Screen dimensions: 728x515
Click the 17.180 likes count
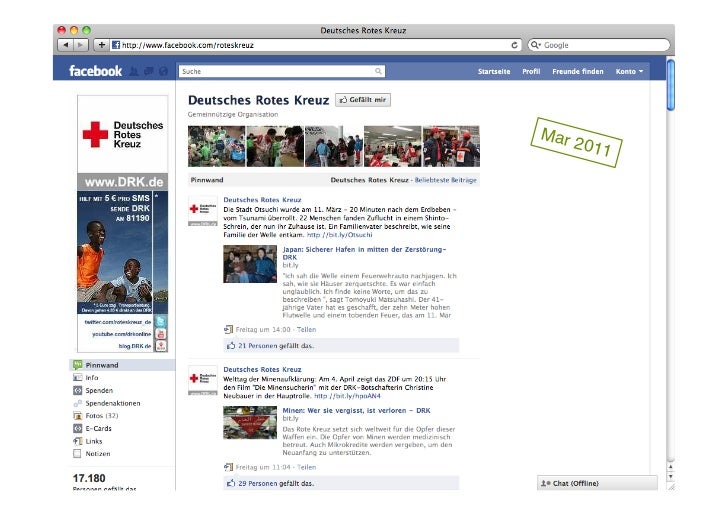(89, 478)
